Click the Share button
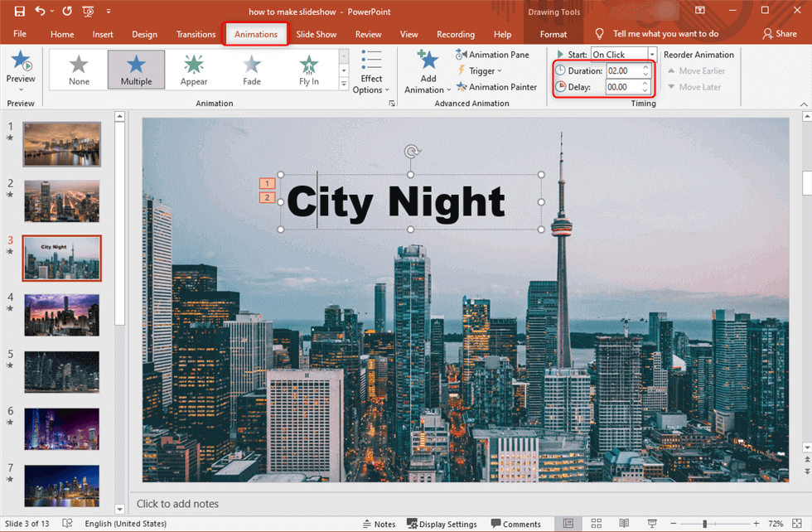The image size is (812, 532). 780,34
